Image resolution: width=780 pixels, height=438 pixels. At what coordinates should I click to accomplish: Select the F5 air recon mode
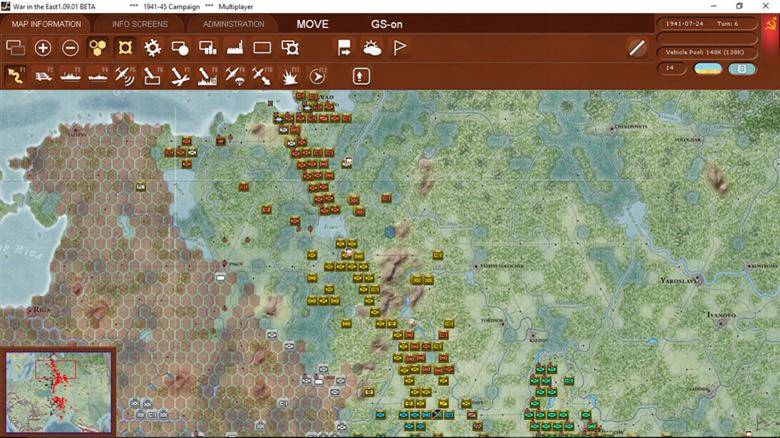tap(125, 76)
